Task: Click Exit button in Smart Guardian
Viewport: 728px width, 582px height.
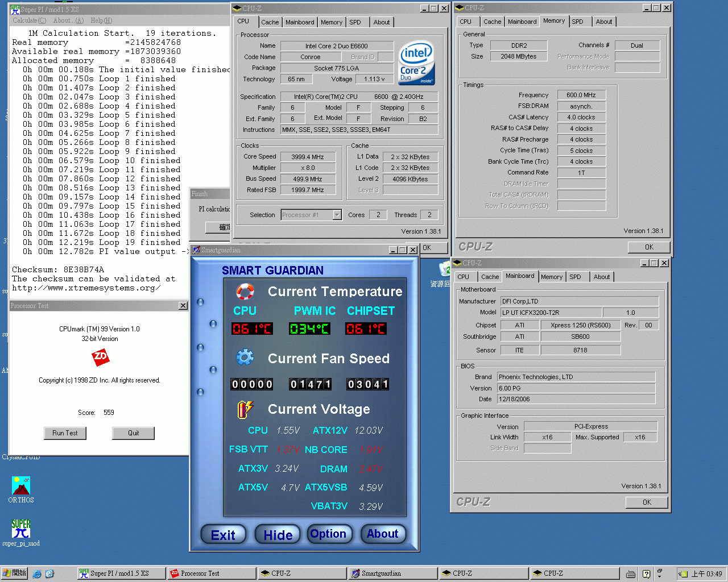Action: (x=223, y=535)
